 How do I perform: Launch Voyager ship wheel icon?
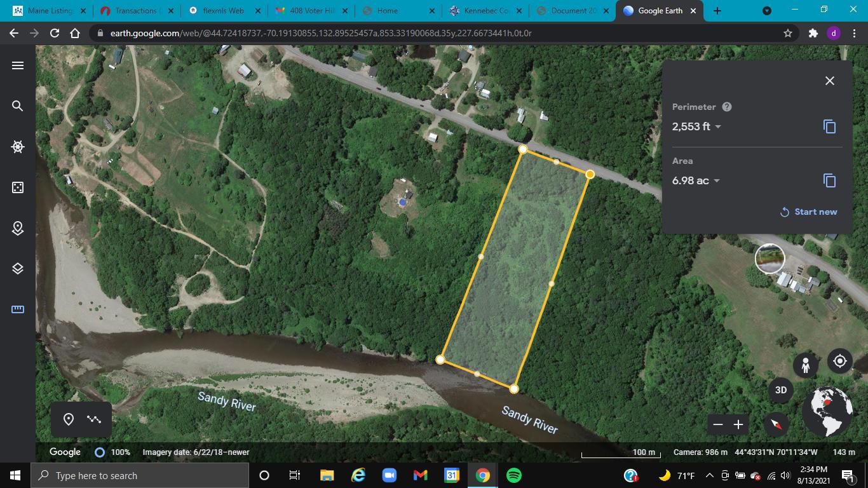point(18,147)
